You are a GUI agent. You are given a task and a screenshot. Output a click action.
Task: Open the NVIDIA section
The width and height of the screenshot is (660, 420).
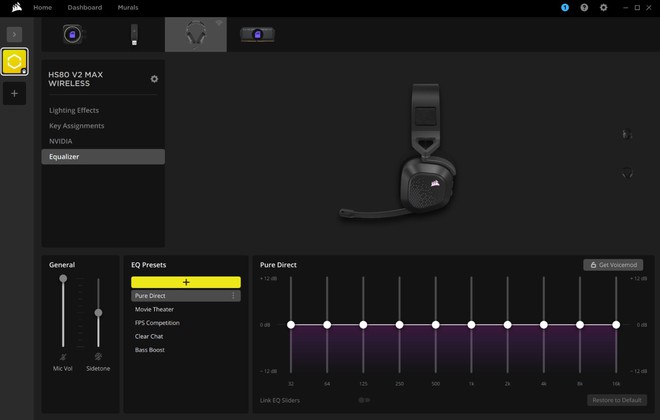tap(61, 141)
